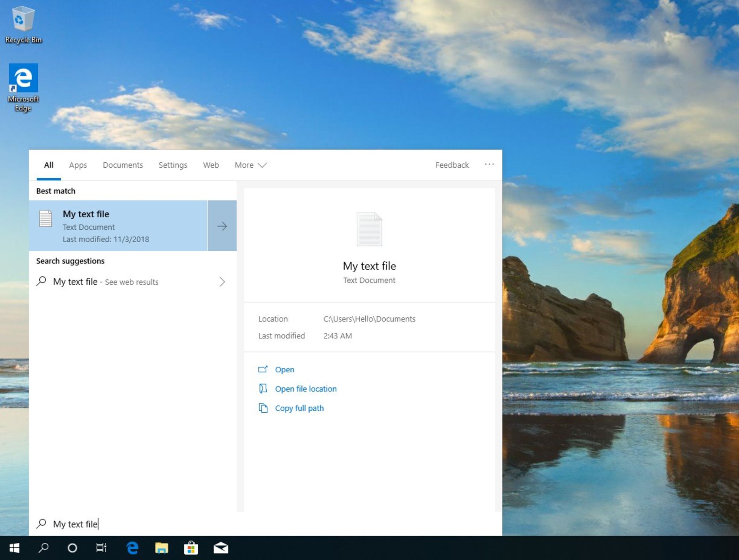Screen dimensions: 739x560
Task: Open My text file
Action: tap(284, 369)
